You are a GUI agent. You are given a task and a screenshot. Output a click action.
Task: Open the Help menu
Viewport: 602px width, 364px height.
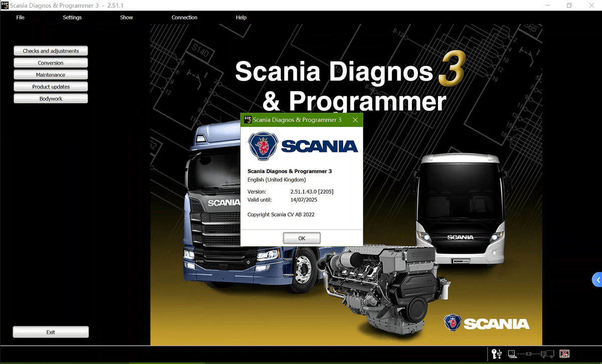click(241, 18)
